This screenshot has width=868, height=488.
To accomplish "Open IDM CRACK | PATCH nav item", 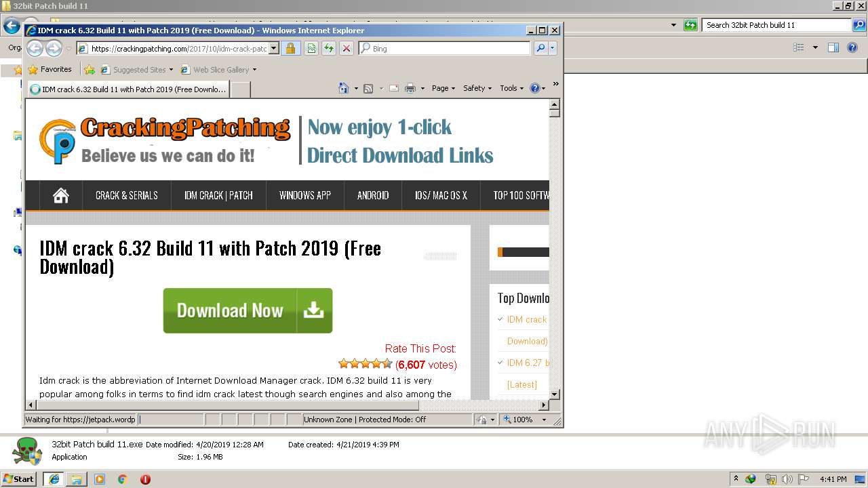I will click(218, 195).
